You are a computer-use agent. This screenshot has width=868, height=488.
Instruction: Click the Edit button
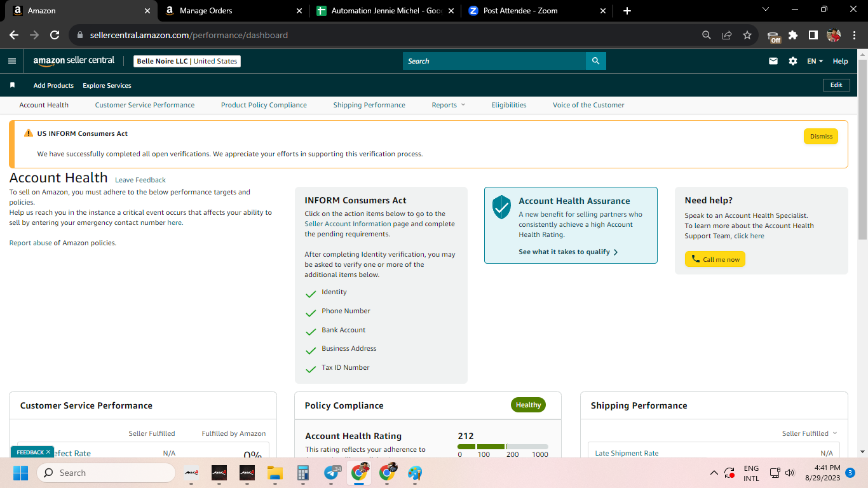coord(836,85)
